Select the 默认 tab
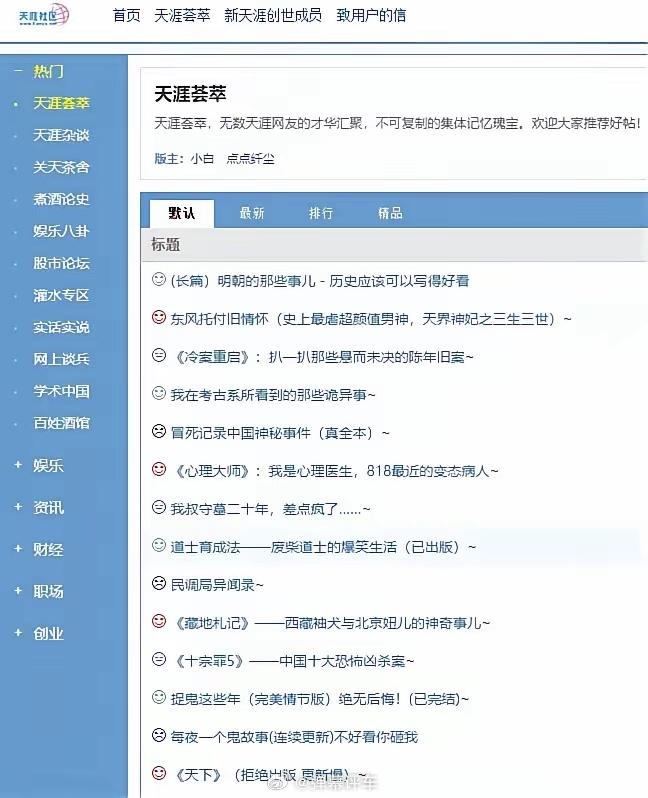 [182, 213]
